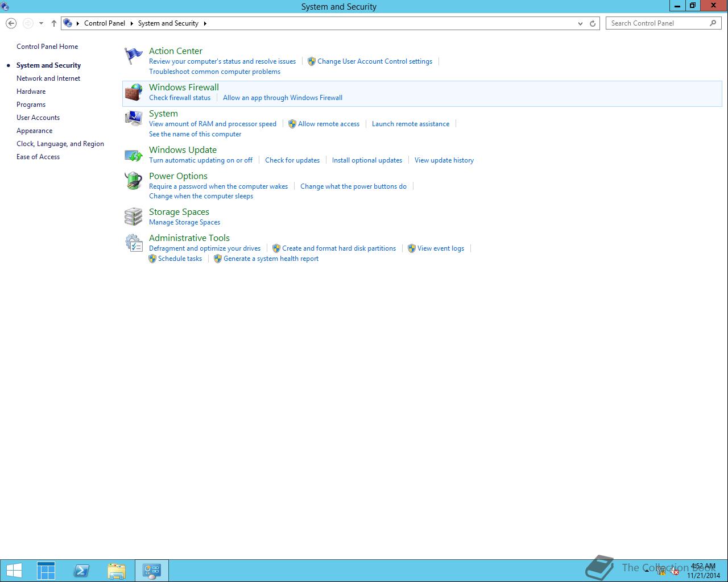The width and height of the screenshot is (728, 582).
Task: Review your computer's status and resolve issues
Action: 222,61
